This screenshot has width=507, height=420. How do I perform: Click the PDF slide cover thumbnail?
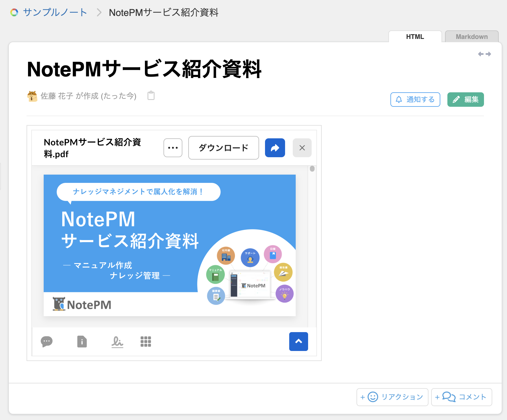point(170,245)
